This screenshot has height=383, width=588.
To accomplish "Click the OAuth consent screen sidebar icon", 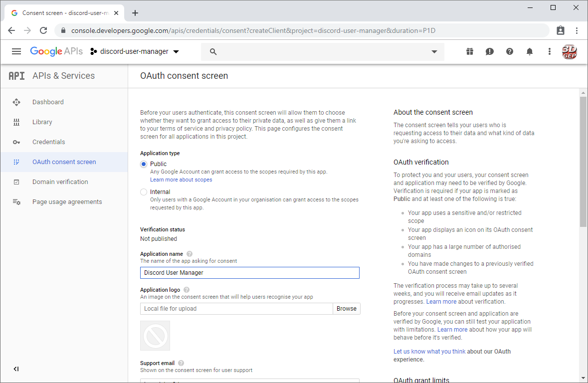I will [16, 162].
